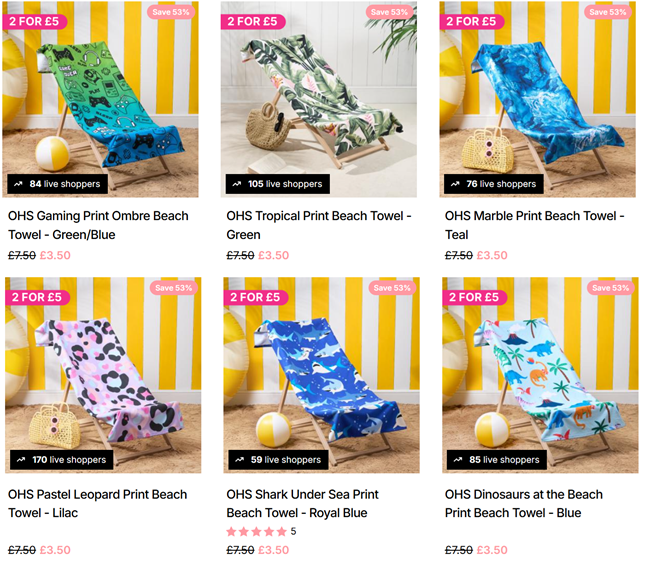Open OHS Gaming Print Ombre Beach Towel link
Viewport: 650px width, 565px height.
(x=98, y=225)
